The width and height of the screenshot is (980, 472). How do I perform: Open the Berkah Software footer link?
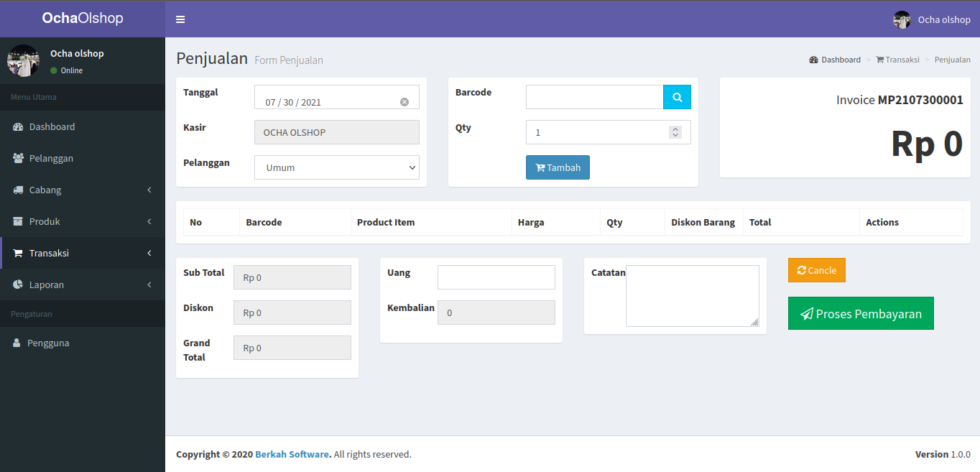(292, 455)
